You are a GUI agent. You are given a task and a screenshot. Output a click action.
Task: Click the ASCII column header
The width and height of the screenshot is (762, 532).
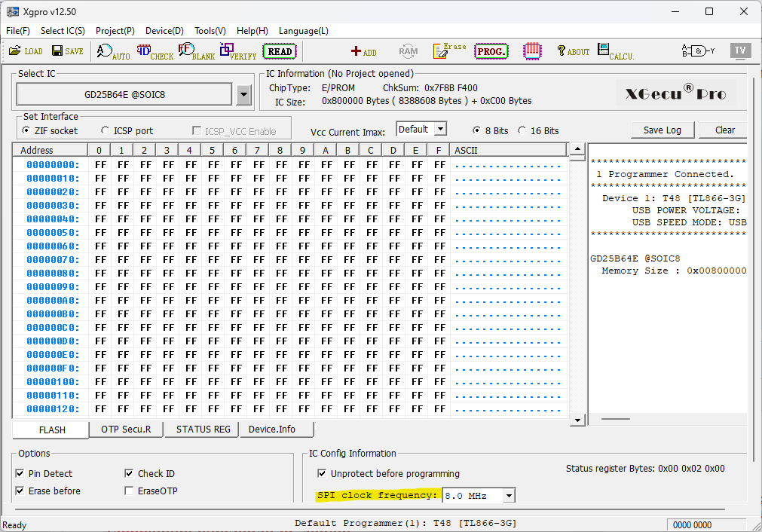[508, 150]
